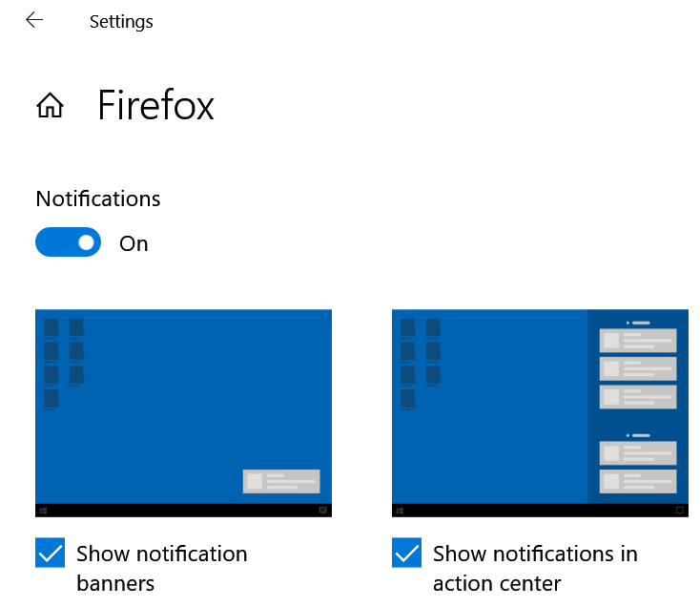Click the "Notifications" section label
This screenshot has width=700, height=607.
[98, 199]
